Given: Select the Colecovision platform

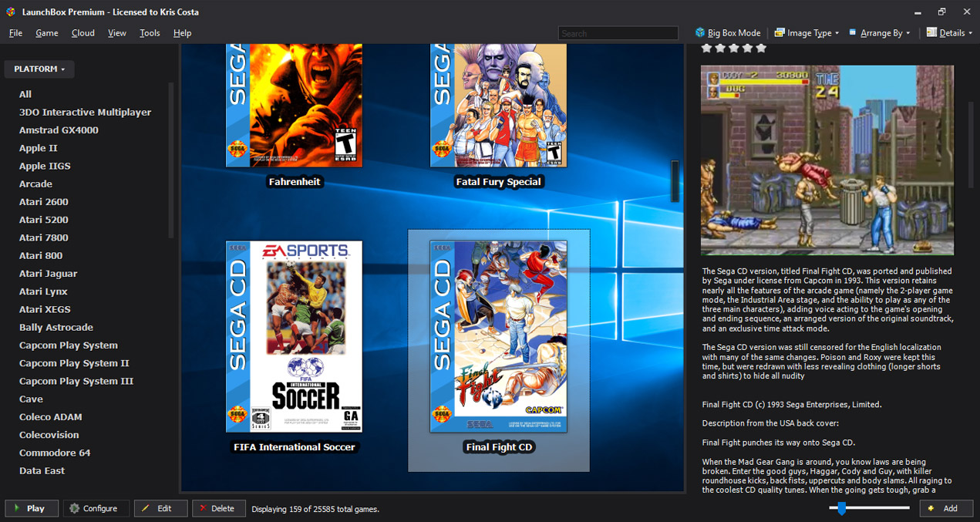Looking at the screenshot, I should (49, 435).
